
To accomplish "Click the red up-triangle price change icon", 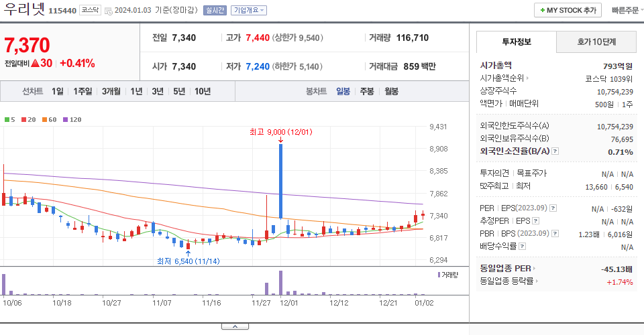I will 35,63.
